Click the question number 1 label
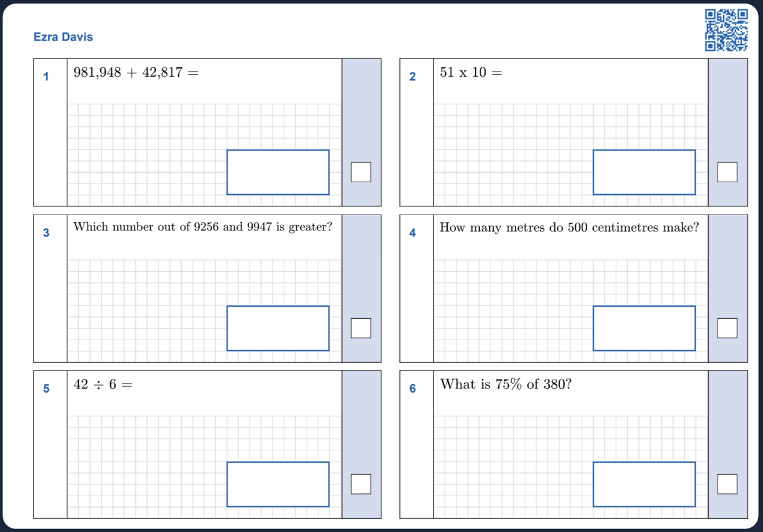Viewport: 763px width, 532px height. click(x=46, y=77)
